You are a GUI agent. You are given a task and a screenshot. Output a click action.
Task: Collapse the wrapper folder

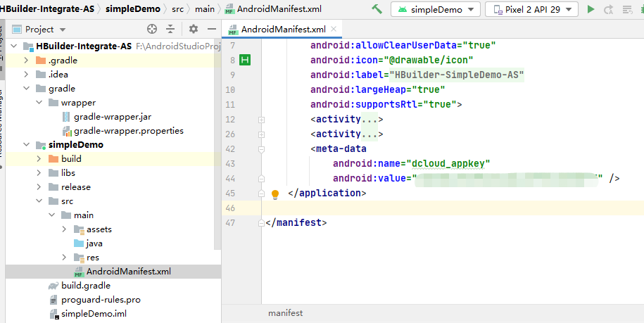click(x=39, y=103)
